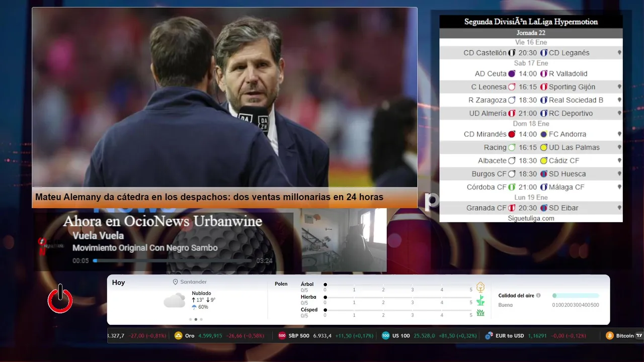Click the umbrella rain probability icon
644x362 pixels.
tap(194, 307)
